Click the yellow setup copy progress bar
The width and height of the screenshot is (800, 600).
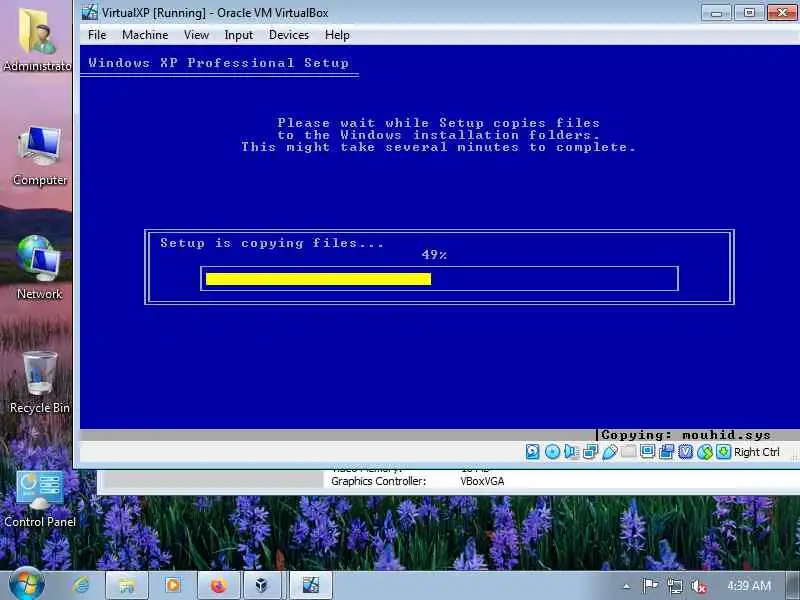318,279
